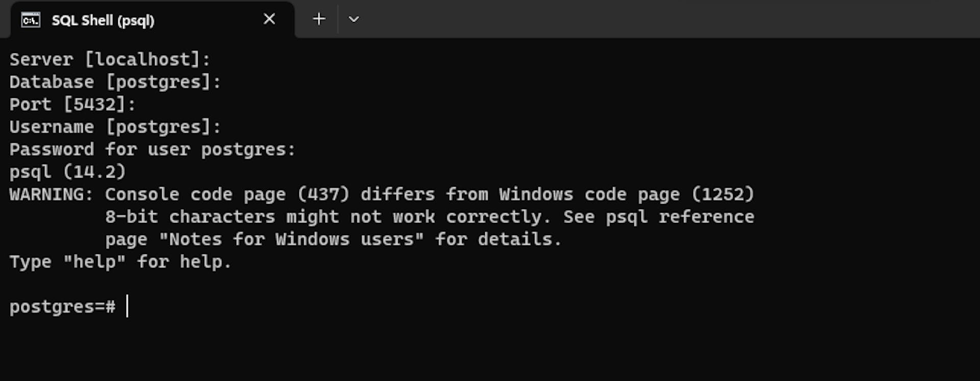Click the Type "help" for help line
The image size is (980, 381).
click(x=120, y=262)
